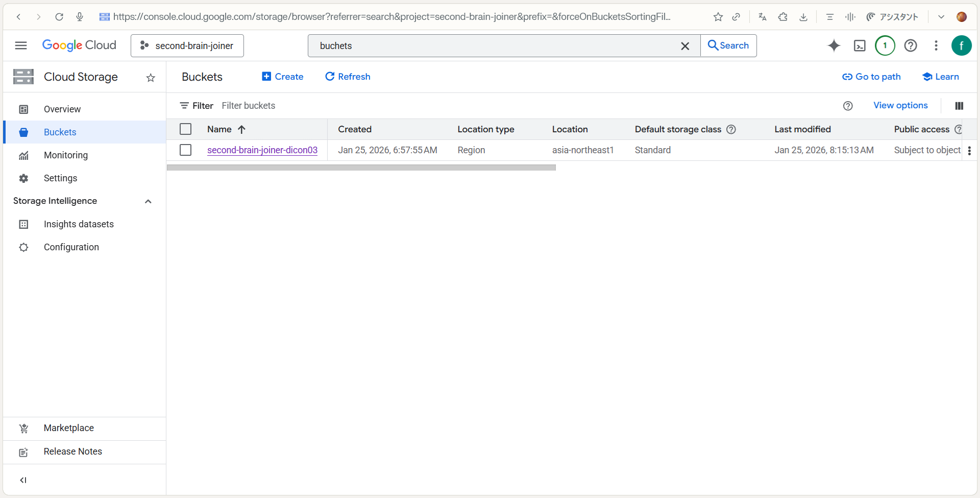This screenshot has height=498, width=980.
Task: Click the horizontal table scrollbar
Action: pos(361,168)
